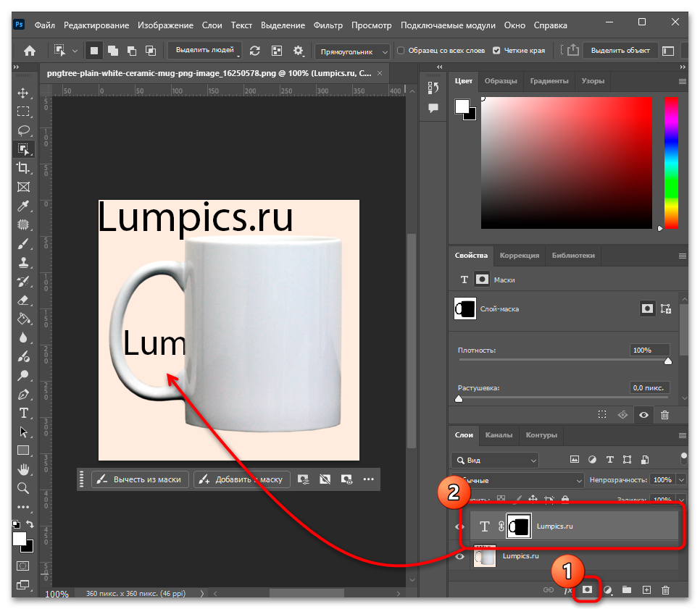
Task: Uncheck the 'Четкие края' checkbox
Action: tap(496, 51)
